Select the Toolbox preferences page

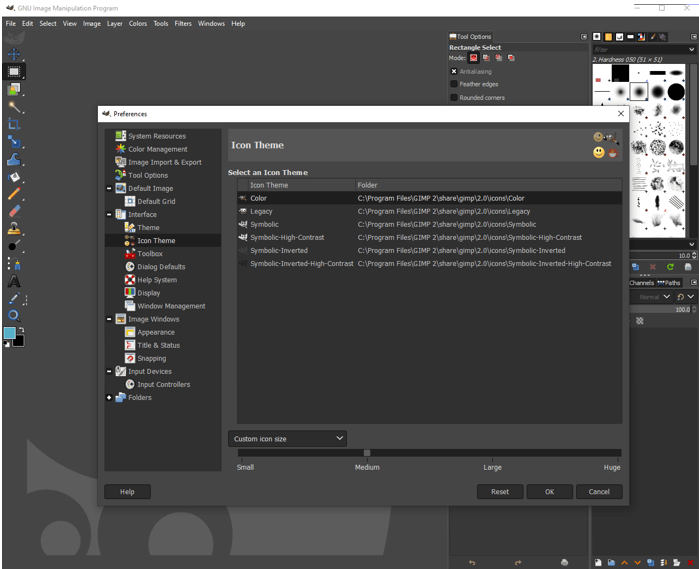coord(150,254)
